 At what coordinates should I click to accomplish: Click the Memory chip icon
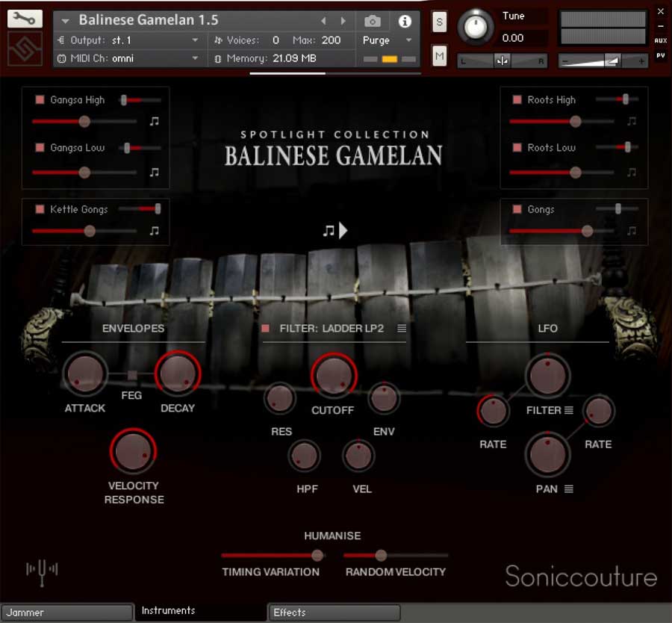point(218,59)
